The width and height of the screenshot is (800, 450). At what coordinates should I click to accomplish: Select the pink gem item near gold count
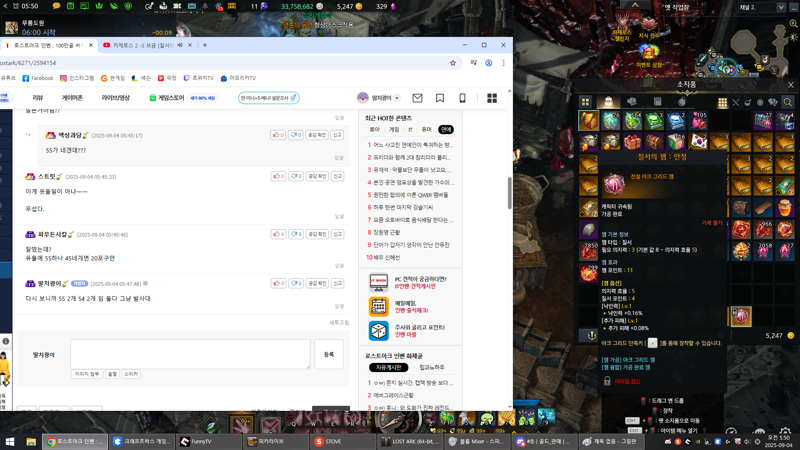tap(741, 316)
